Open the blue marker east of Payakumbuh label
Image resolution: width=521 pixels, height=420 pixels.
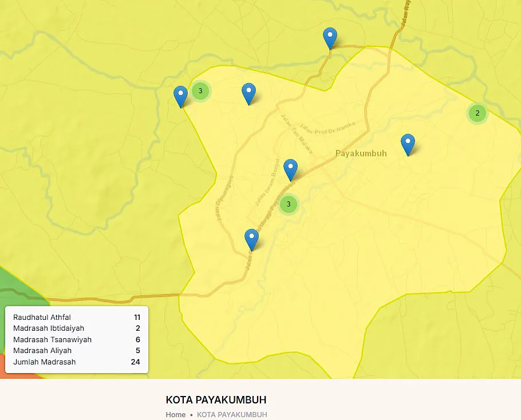pos(408,144)
